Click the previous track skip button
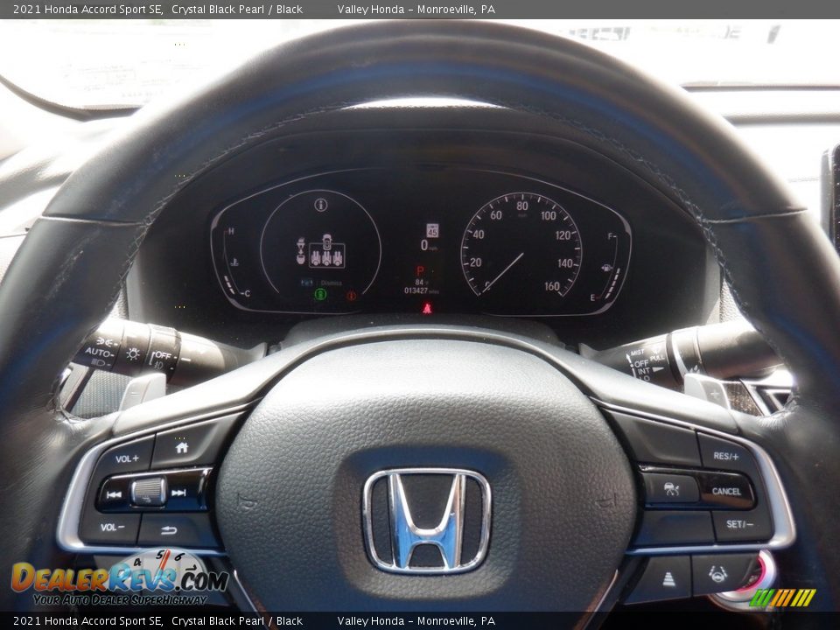Viewport: 840px width, 630px height. click(114, 495)
